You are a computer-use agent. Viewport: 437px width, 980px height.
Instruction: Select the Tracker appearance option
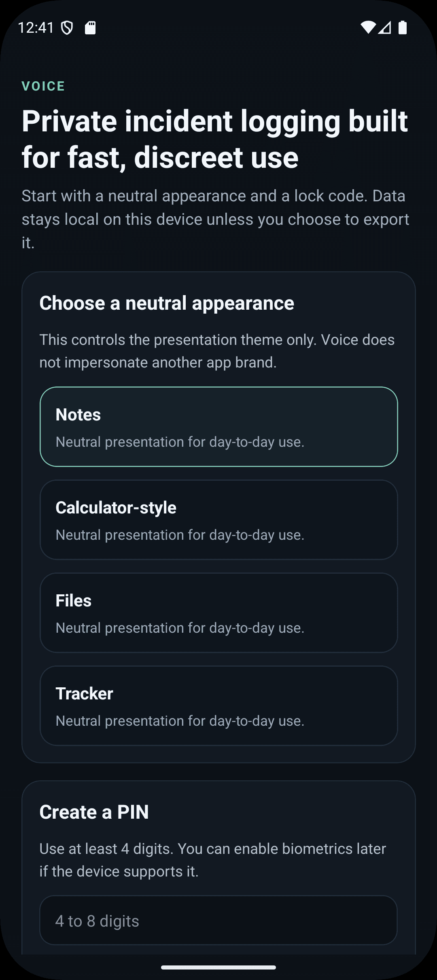(x=218, y=706)
